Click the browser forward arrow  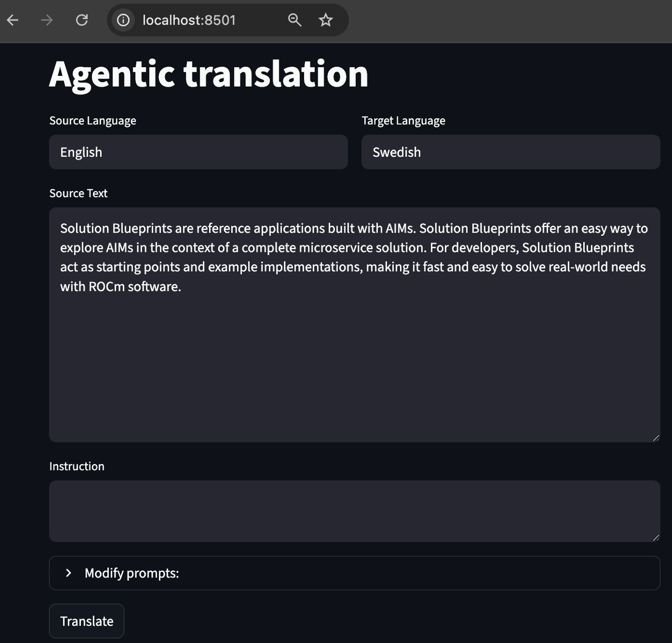47,20
